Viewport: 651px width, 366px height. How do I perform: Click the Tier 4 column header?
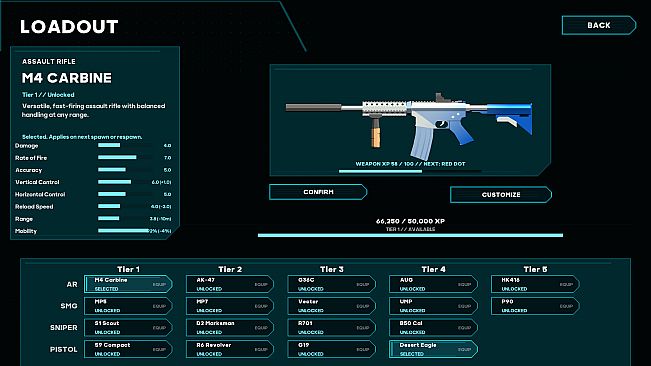pos(433,269)
